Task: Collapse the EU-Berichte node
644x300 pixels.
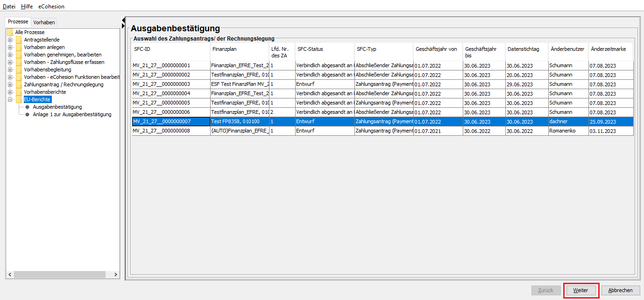Action: (x=10, y=99)
